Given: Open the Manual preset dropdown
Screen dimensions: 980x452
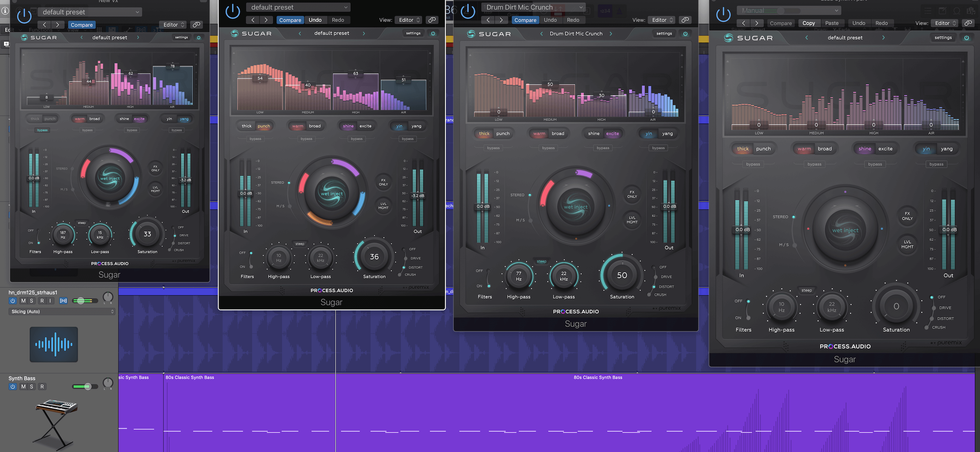Looking at the screenshot, I should pos(789,11).
